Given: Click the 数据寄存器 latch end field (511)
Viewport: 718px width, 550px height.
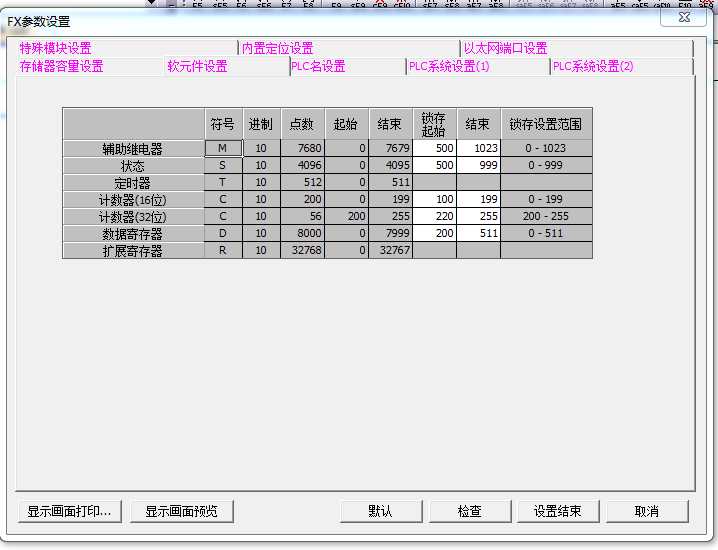Looking at the screenshot, I should (478, 233).
